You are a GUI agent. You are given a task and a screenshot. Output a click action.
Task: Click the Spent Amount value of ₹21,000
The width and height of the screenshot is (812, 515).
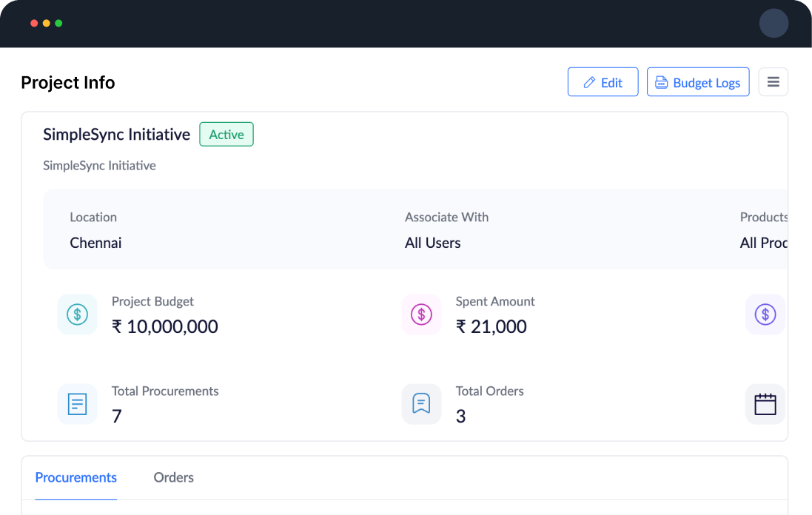(x=491, y=326)
